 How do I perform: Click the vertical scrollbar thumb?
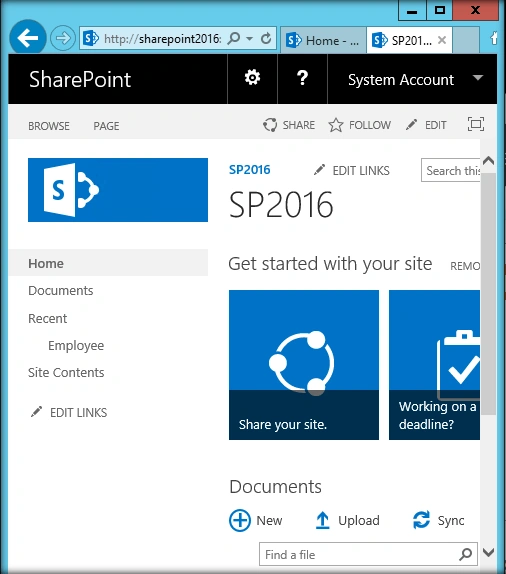point(488,294)
